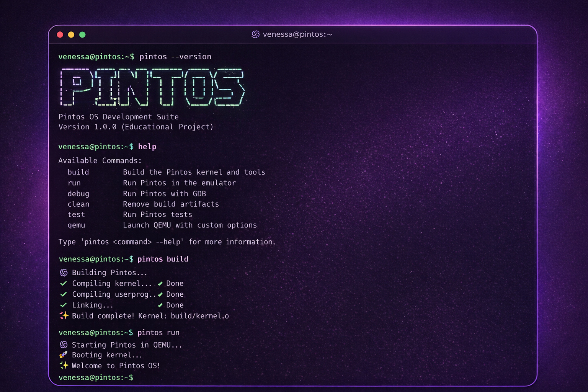
Task: Click 'Done' on the Linking line
Action: 175,305
